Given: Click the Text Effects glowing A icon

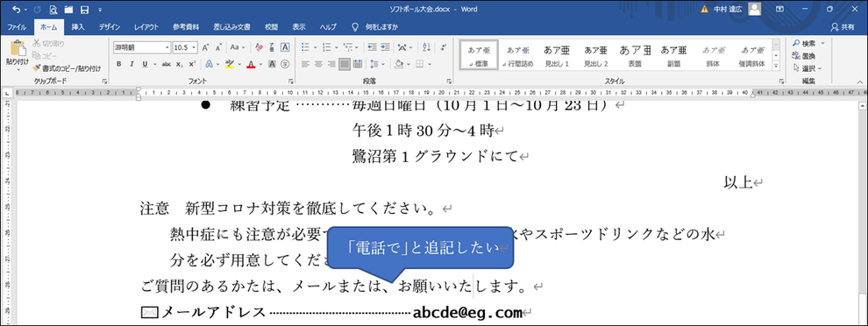Looking at the screenshot, I should point(210,64).
